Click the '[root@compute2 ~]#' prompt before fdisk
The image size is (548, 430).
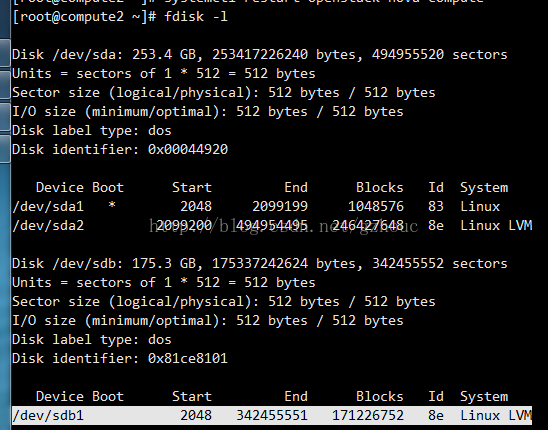click(84, 16)
